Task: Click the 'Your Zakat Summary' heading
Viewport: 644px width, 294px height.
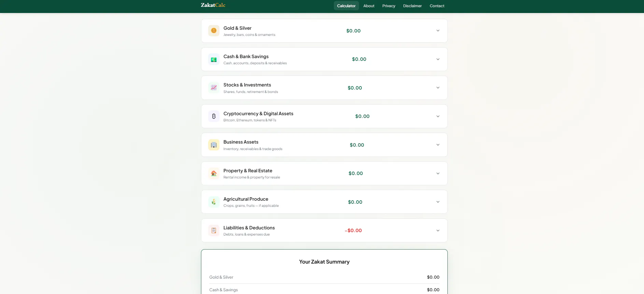Action: pos(324,262)
